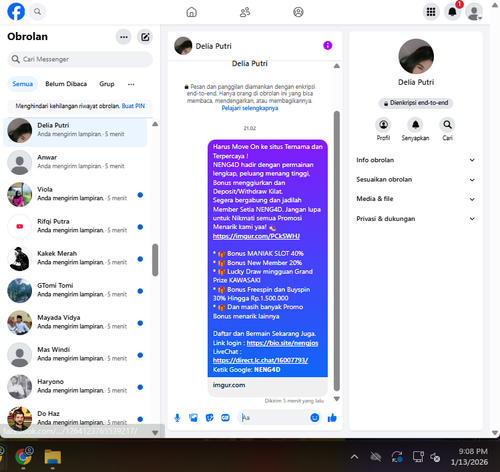Click Delia Putri's large avatar in info panel

(416, 56)
